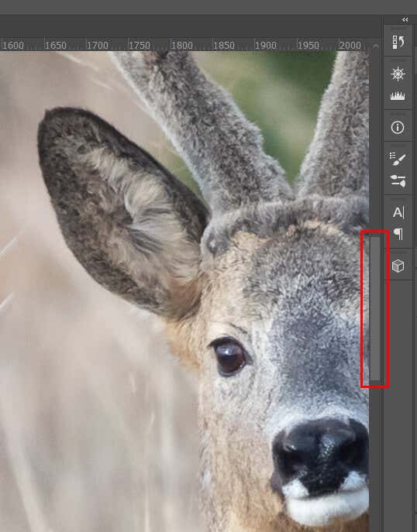Click the scroll-up arrow above the vertical scrollbar
This screenshot has width=417, height=532.
375,46
